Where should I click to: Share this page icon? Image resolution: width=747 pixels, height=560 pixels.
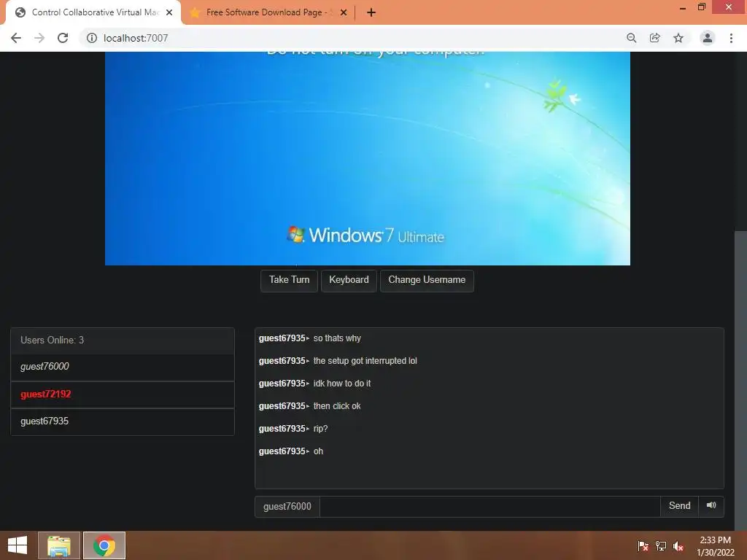pos(655,38)
